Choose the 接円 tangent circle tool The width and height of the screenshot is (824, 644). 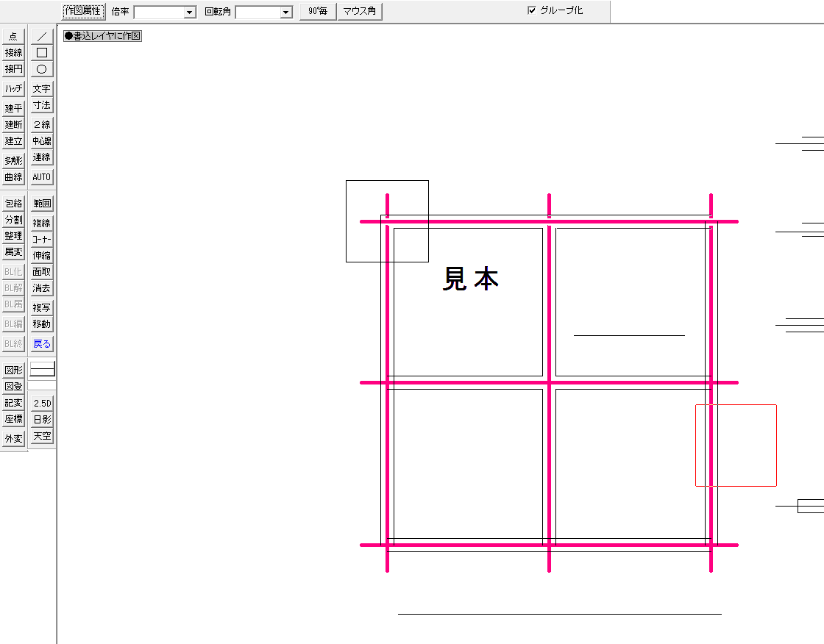click(14, 69)
